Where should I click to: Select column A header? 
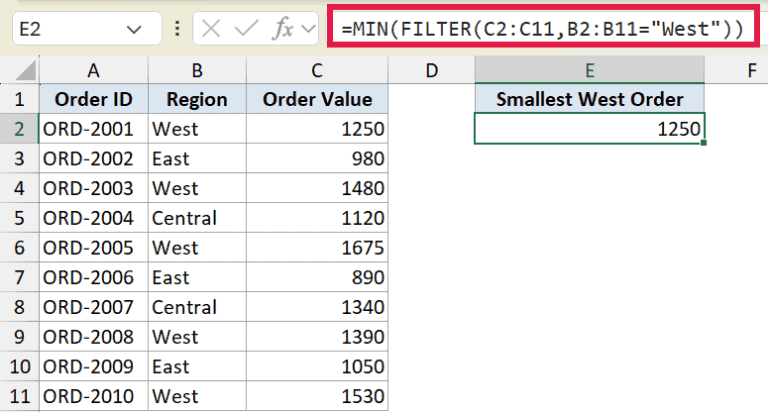tap(94, 71)
